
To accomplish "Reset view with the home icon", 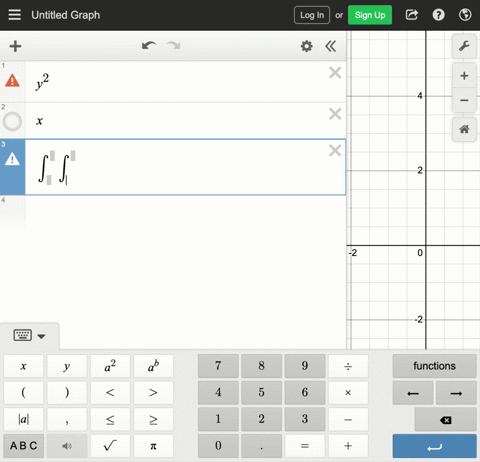I will tap(464, 129).
